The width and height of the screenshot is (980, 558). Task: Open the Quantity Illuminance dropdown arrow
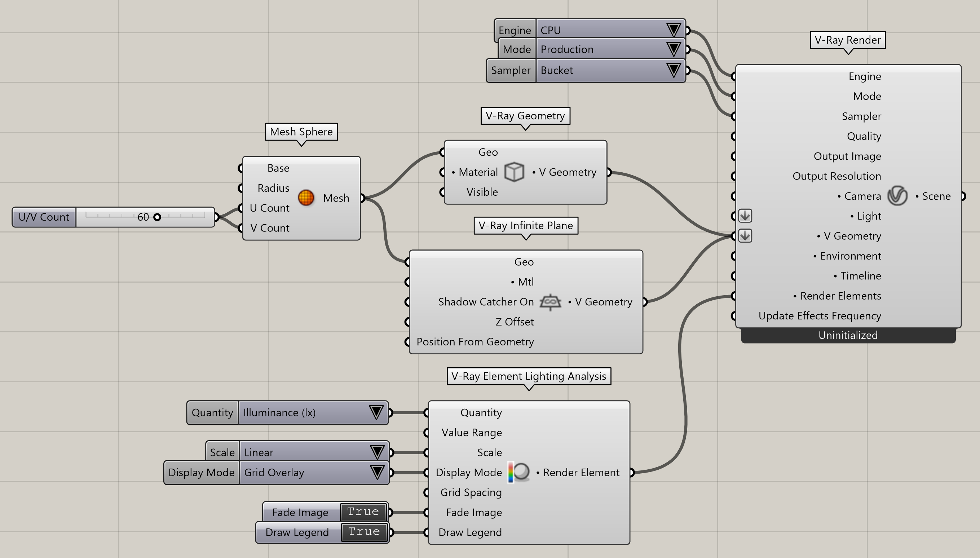pos(376,412)
